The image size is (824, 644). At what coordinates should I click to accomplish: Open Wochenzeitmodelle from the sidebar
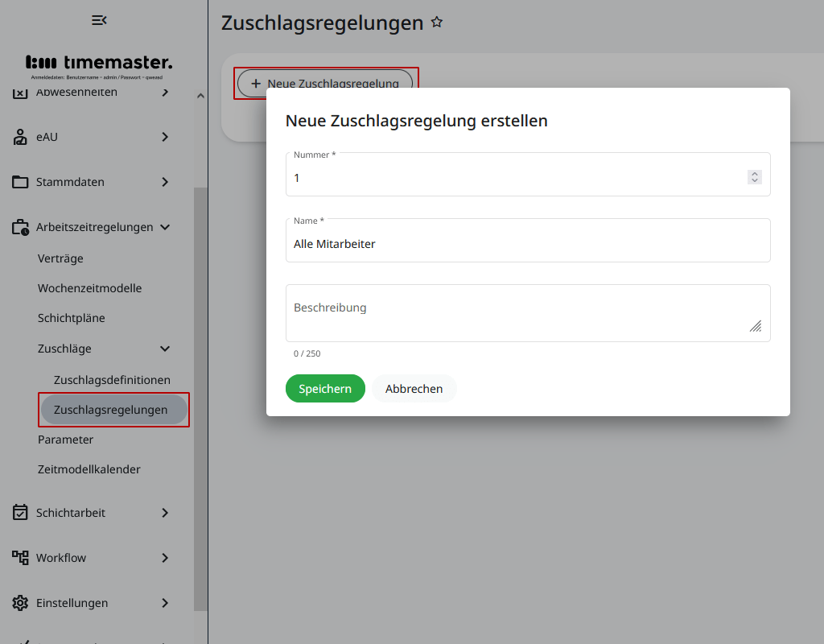tap(90, 287)
